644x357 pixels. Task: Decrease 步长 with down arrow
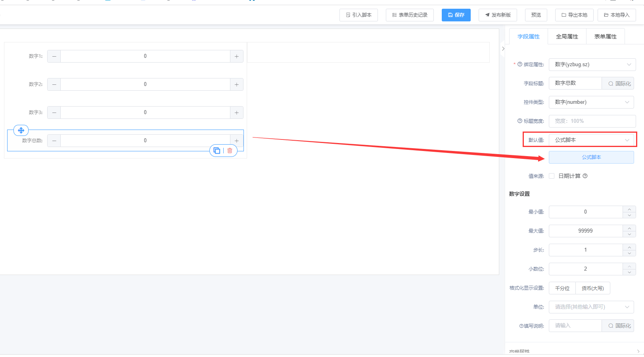click(x=629, y=253)
